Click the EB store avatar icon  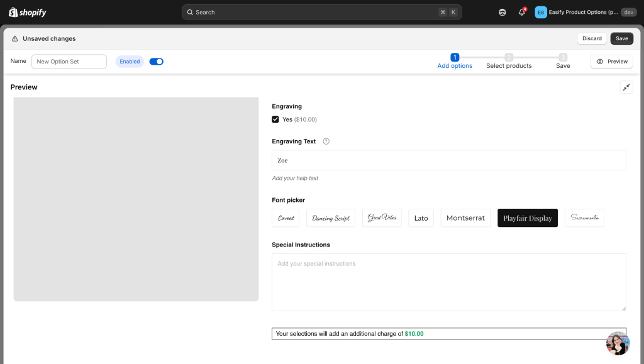541,13
